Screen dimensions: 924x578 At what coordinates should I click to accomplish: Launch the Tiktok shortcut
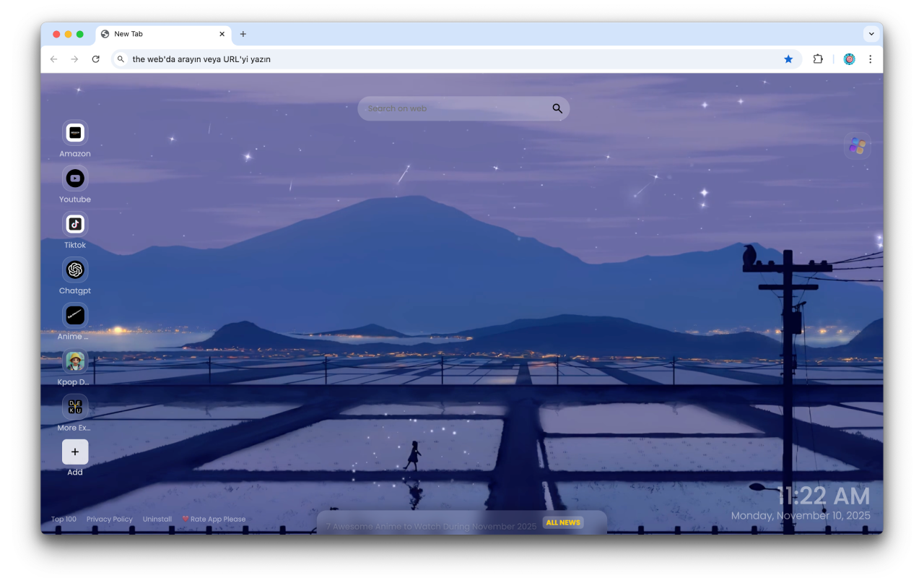click(75, 224)
